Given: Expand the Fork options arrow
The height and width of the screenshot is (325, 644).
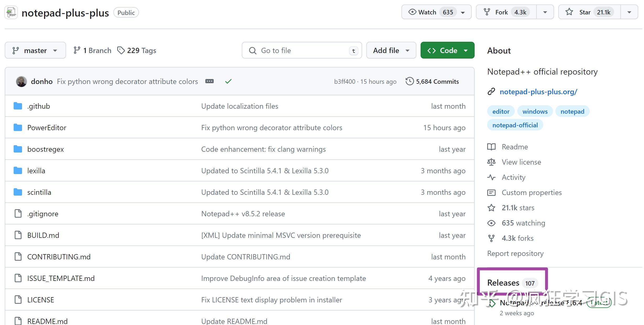Looking at the screenshot, I should point(545,12).
